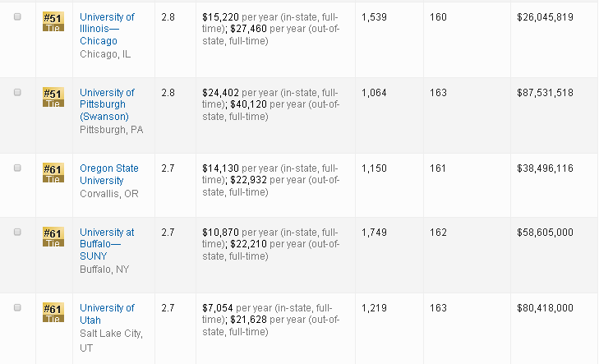
Task: Click the $87,531,518 amount in Pittsburgh row
Action: pos(545,93)
